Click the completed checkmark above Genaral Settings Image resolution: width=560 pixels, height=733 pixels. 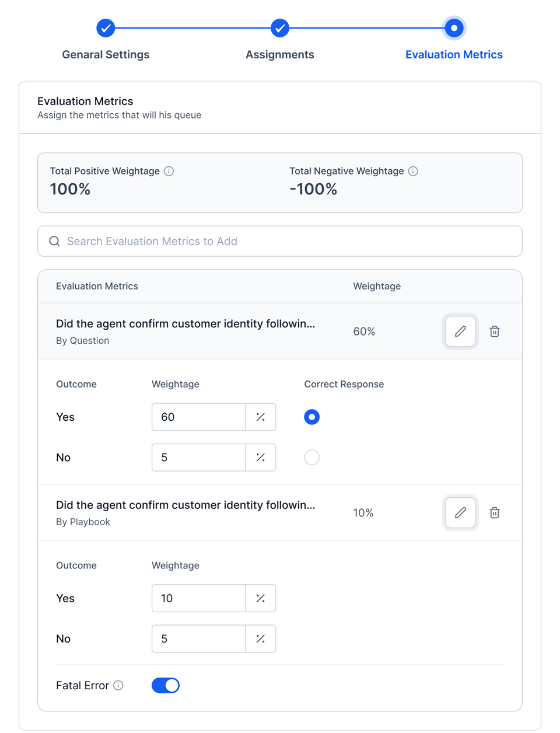106,27
